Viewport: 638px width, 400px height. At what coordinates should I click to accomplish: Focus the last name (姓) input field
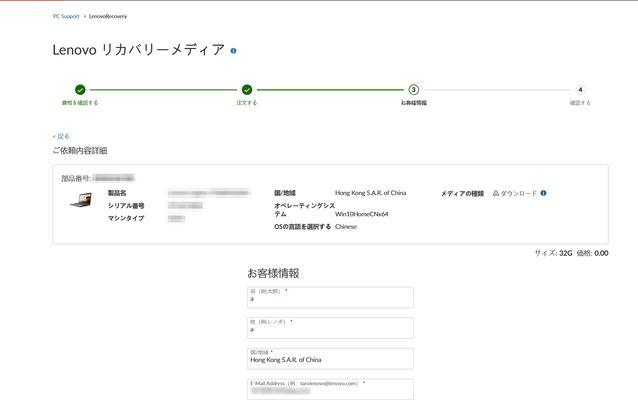[330, 328]
